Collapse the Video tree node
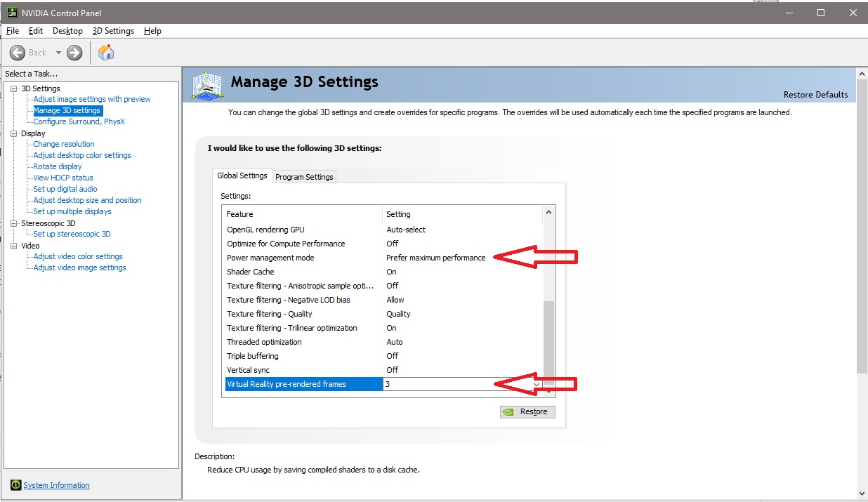Screen dimensions: 868x502 pos(14,246)
